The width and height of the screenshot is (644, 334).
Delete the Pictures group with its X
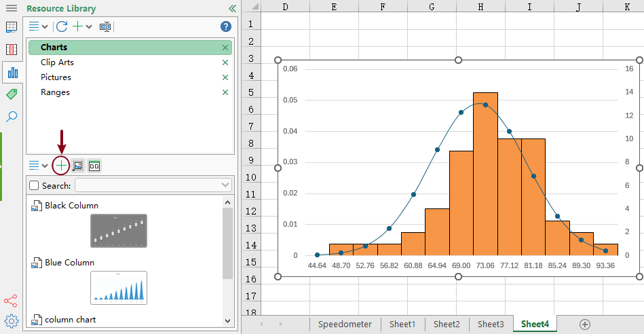[225, 77]
